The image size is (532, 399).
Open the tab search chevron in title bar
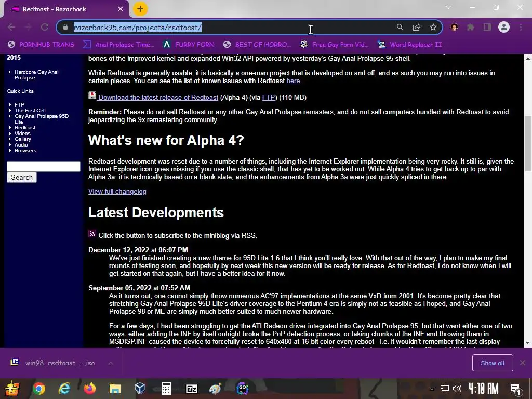[x=448, y=7]
